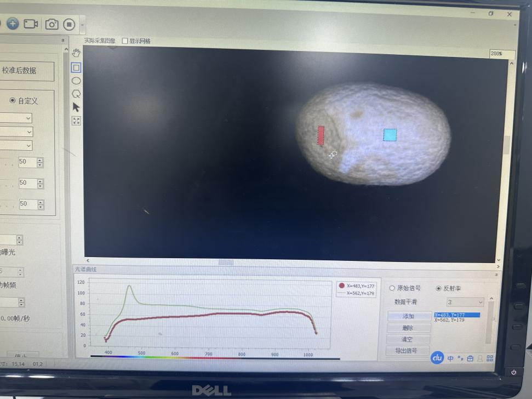The width and height of the screenshot is (532, 399).
Task: Click the 添加 button
Action: (408, 316)
